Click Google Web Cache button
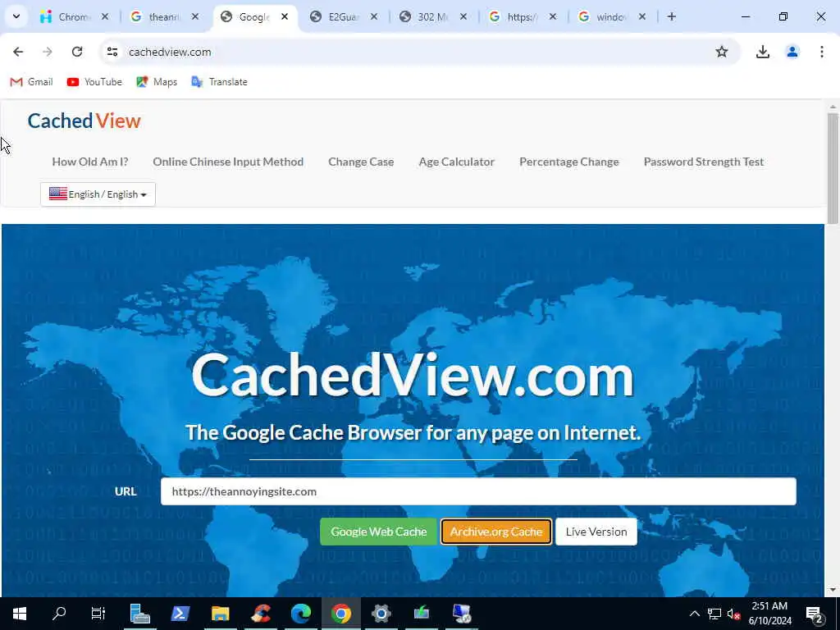 (379, 532)
